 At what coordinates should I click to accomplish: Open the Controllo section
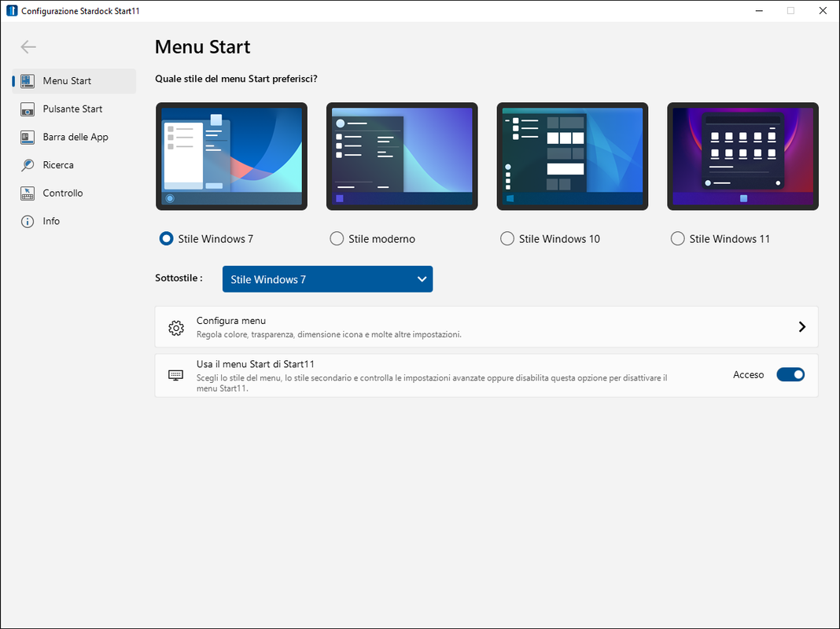(x=74, y=193)
